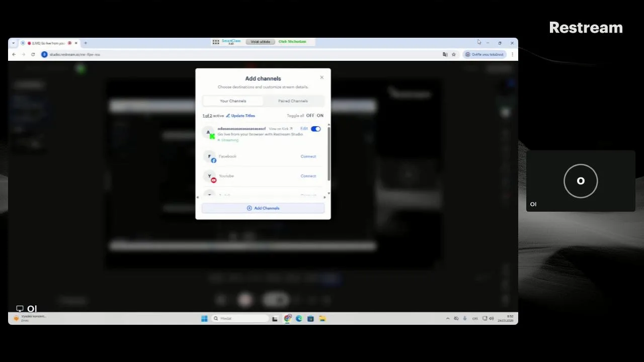644x362 pixels.
Task: Select the LIVE Go live browser tab
Action: click(49, 43)
